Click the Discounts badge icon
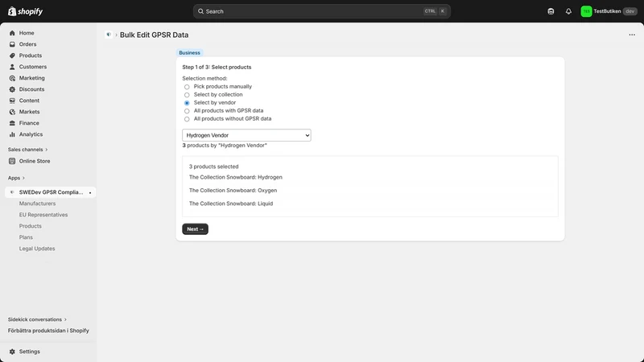Screen dimensions: 644x362 (12, 89)
